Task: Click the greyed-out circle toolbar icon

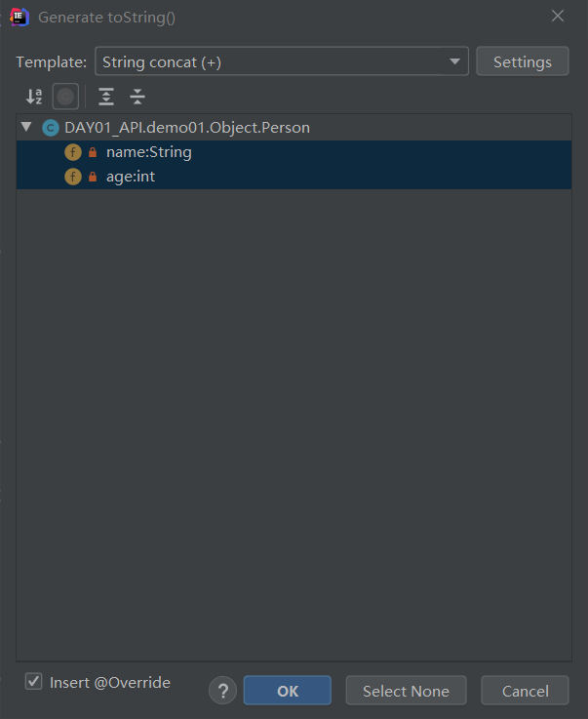Action: point(65,97)
